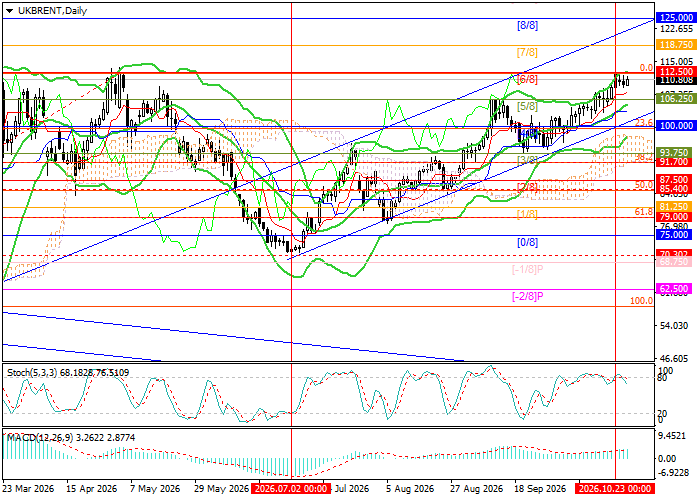Select the 68.750 pink price label
The image size is (700, 500).
tap(676, 262)
